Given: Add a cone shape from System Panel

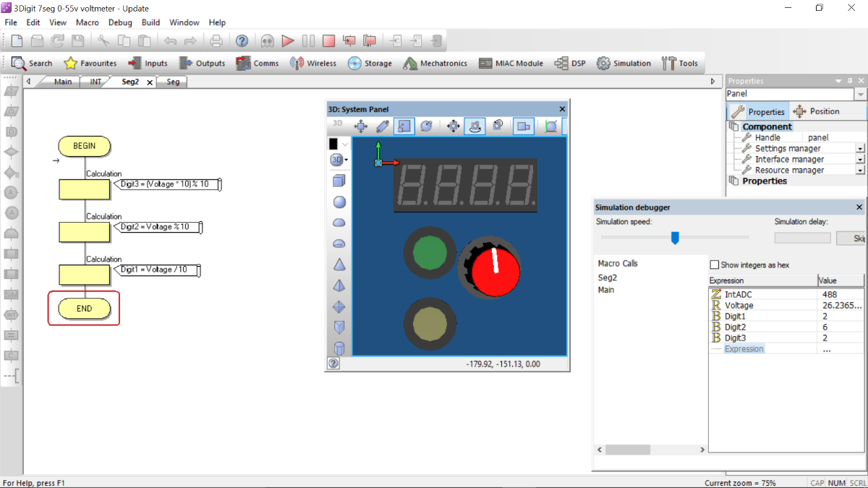Looking at the screenshot, I should click(339, 265).
